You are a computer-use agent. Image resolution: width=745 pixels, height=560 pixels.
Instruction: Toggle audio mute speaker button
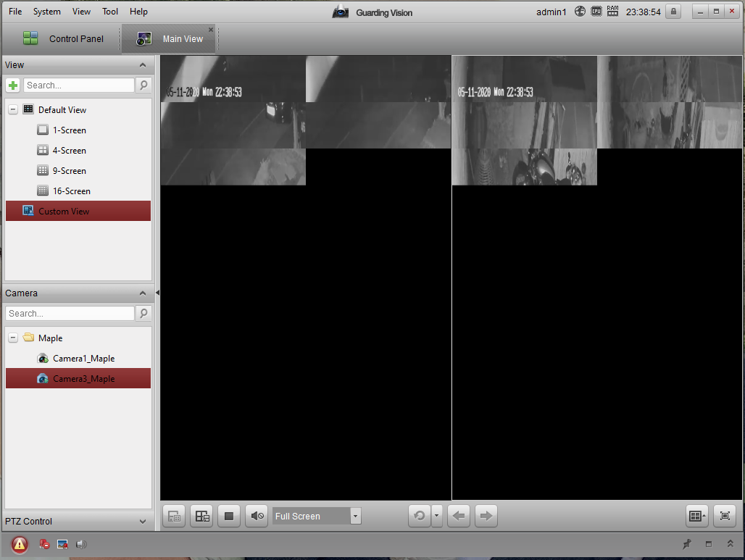[257, 516]
